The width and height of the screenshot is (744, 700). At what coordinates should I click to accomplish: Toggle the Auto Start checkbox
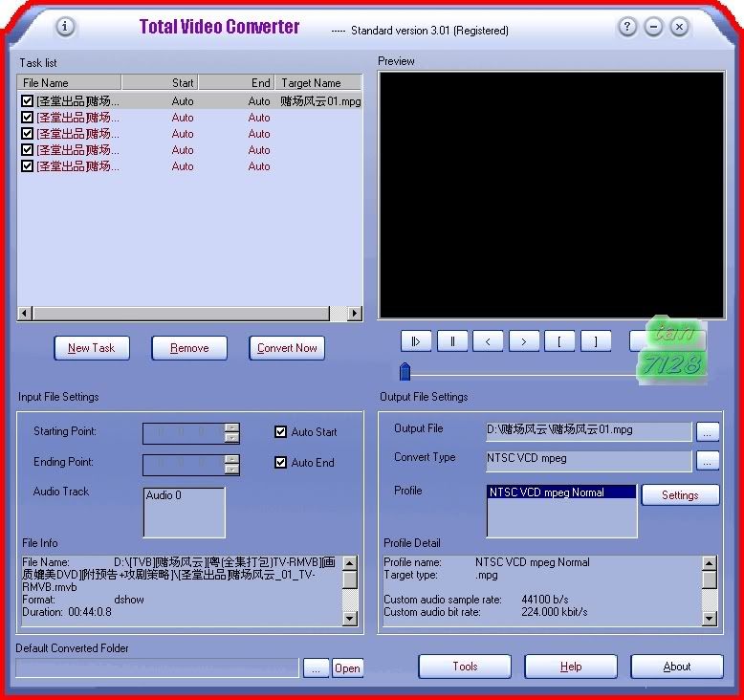[280, 431]
